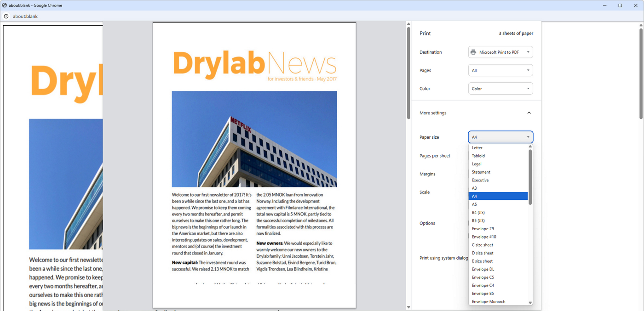Click the print preview vertical scrollbar
644x311 pixels.
point(408,74)
